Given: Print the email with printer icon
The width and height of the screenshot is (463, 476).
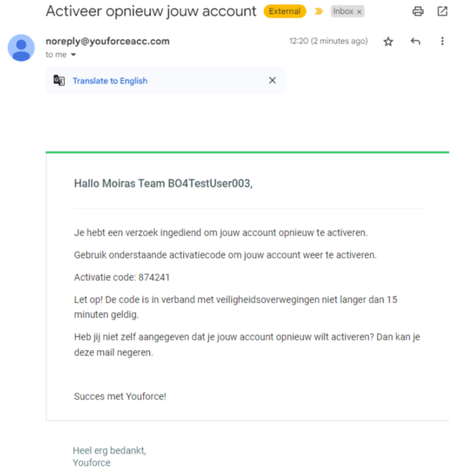Looking at the screenshot, I should (x=418, y=11).
